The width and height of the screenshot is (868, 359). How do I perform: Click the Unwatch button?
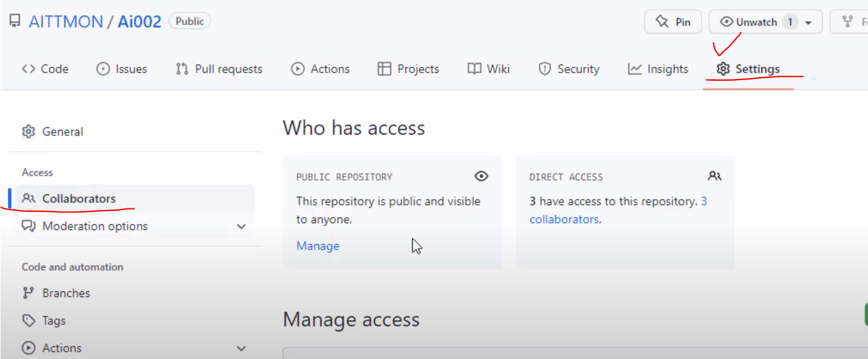click(x=766, y=22)
